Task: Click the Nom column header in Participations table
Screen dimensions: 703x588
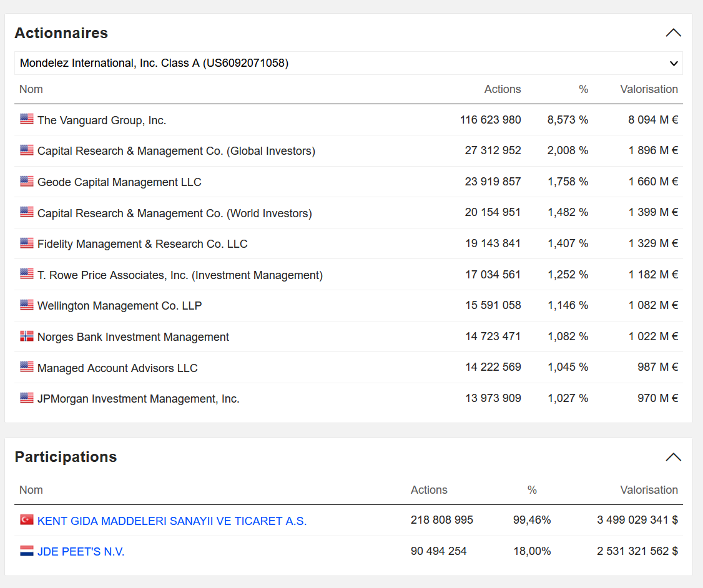Action: coord(31,490)
